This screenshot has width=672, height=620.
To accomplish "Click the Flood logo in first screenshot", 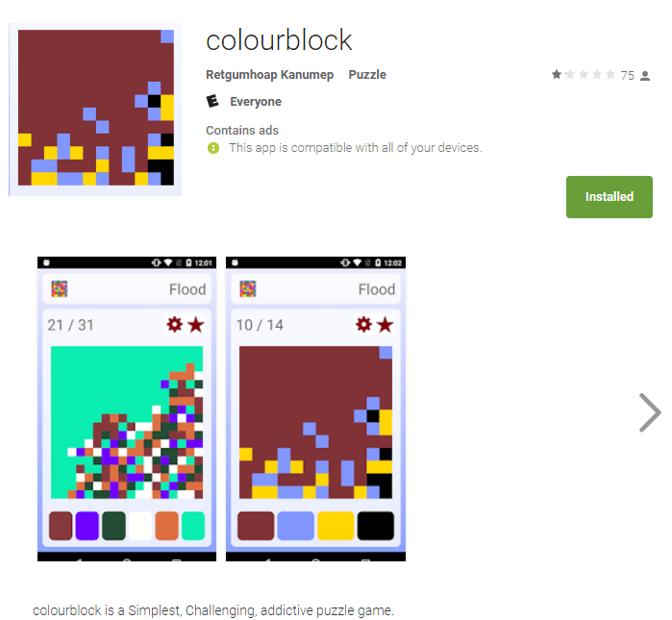I will (x=60, y=288).
